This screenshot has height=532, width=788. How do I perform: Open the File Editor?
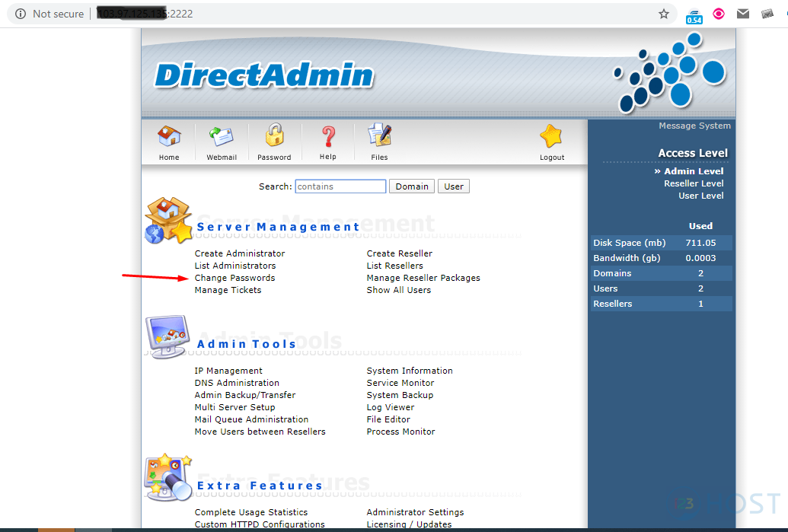pyautogui.click(x=388, y=419)
